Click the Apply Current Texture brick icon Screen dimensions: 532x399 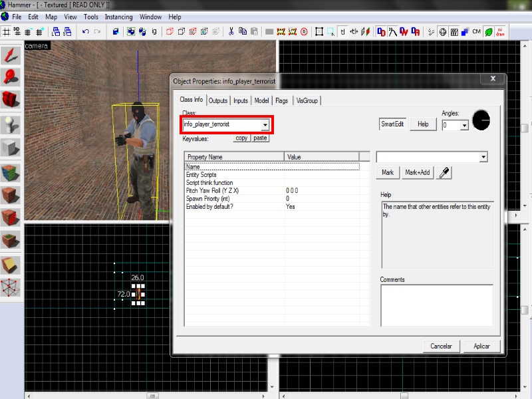[11, 195]
